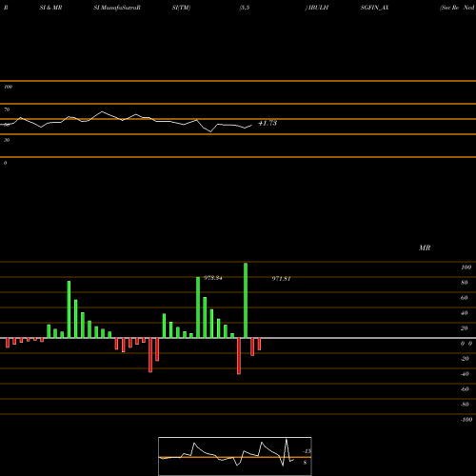Select the 'SI & MR' header text
This screenshot has height=476, width=476.
50,8
